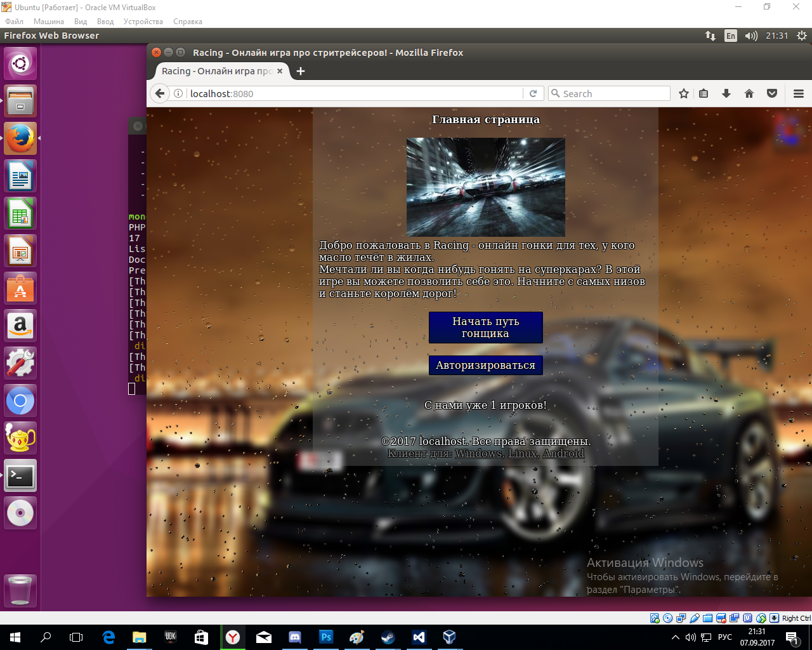
Task: Open the VirtualBox "Машина" menu
Action: pos(49,22)
